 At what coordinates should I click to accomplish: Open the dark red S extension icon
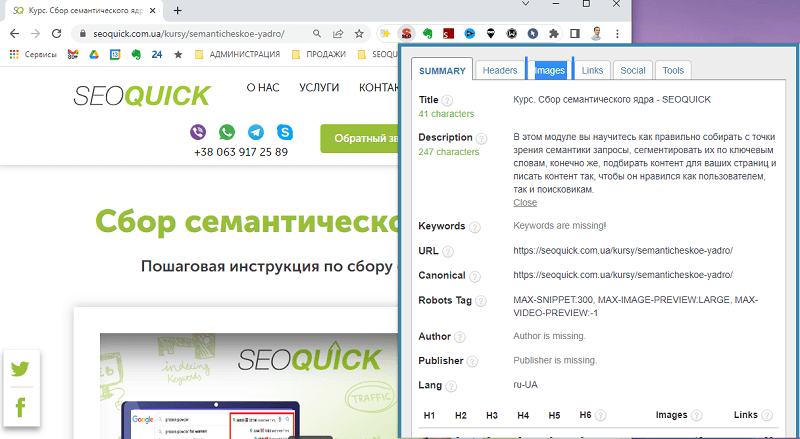coord(448,34)
